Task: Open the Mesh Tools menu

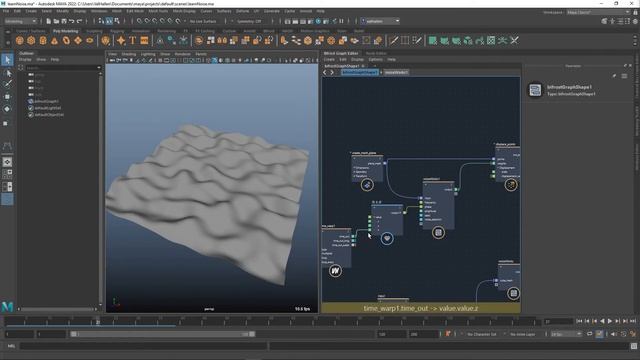Action: (158, 11)
